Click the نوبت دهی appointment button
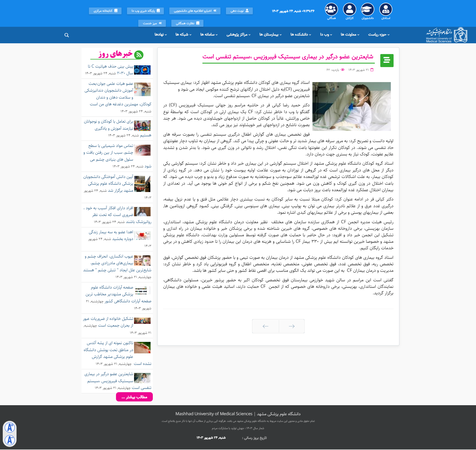Screen dimensions: 476x450 [x=239, y=11]
